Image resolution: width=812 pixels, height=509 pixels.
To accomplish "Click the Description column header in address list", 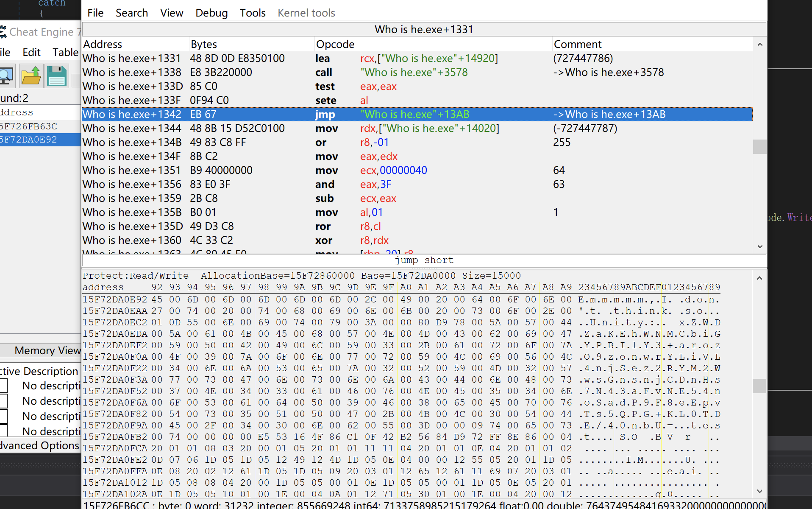I will tap(51, 371).
